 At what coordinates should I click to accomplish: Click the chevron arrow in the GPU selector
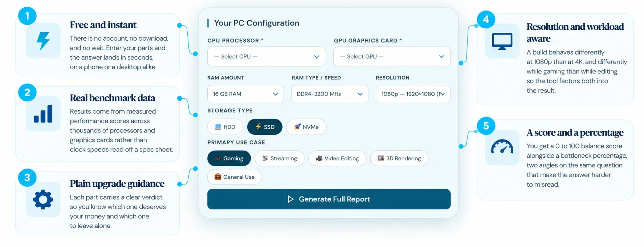click(x=441, y=57)
